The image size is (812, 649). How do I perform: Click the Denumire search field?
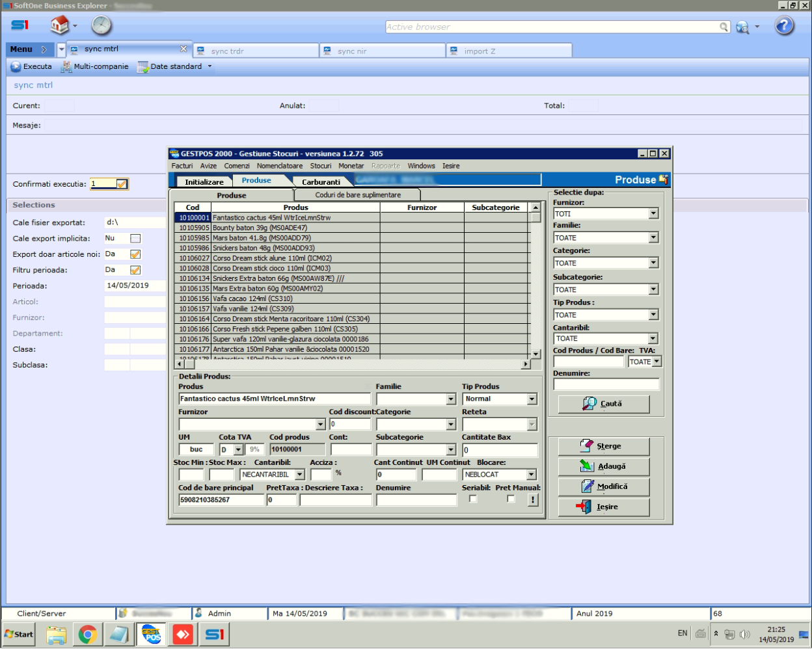(x=606, y=384)
